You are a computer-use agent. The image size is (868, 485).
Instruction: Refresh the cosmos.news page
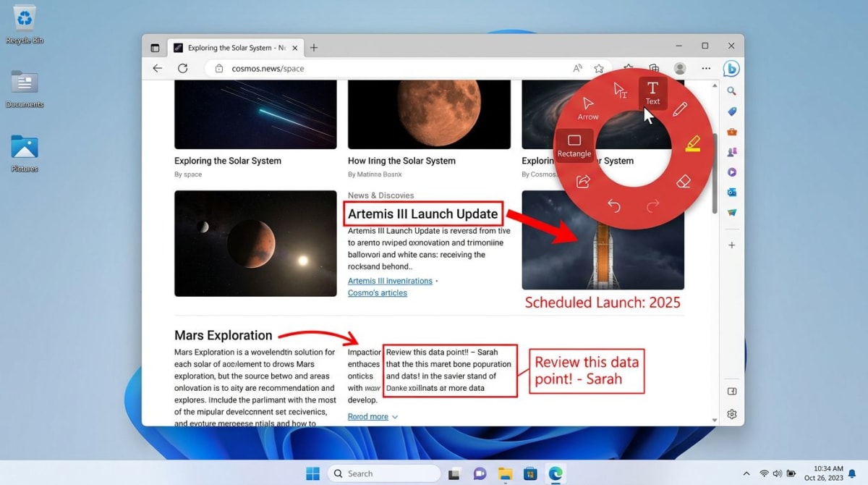pos(183,68)
